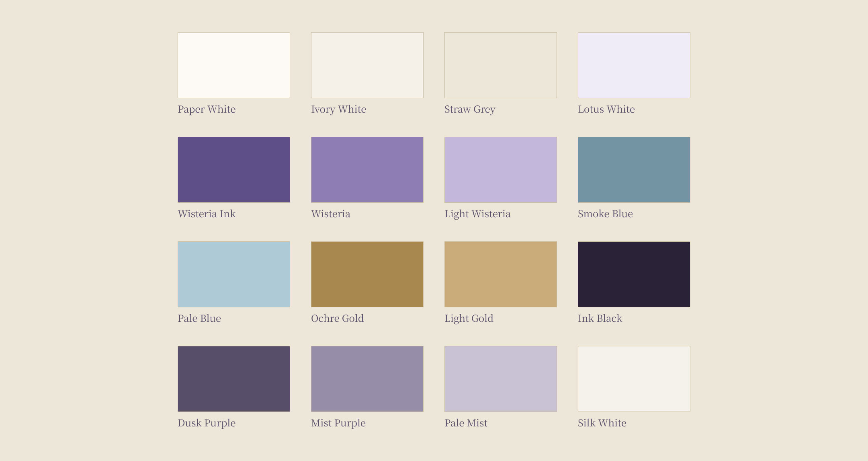The width and height of the screenshot is (868, 461).
Task: Click the 'Ink Black' label text
Action: coord(600,319)
